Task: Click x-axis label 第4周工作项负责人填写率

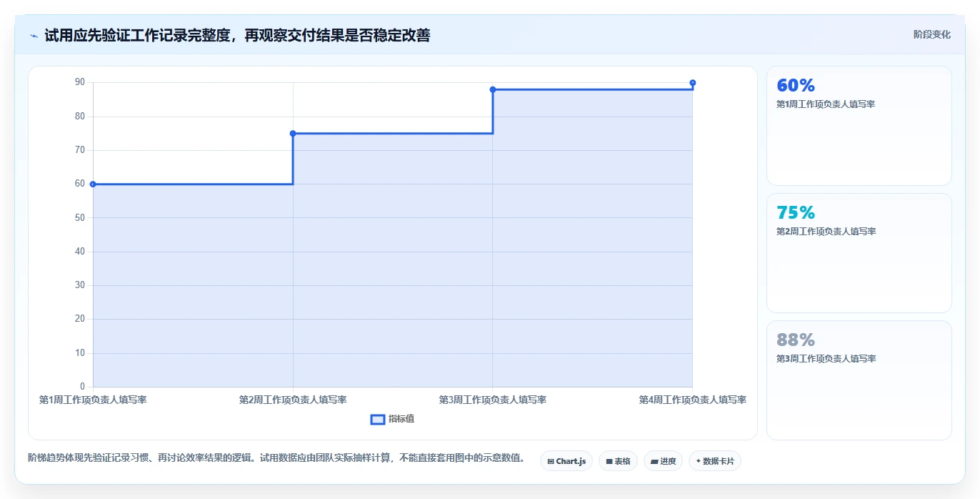Action: [x=693, y=400]
